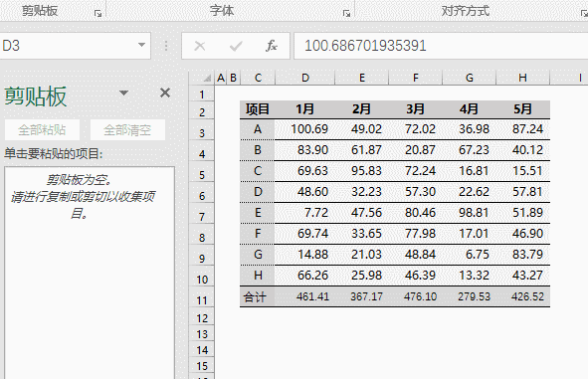Viewport: 588px width, 379px height.
Task: Select cell with value 95.83
Action: click(x=362, y=171)
